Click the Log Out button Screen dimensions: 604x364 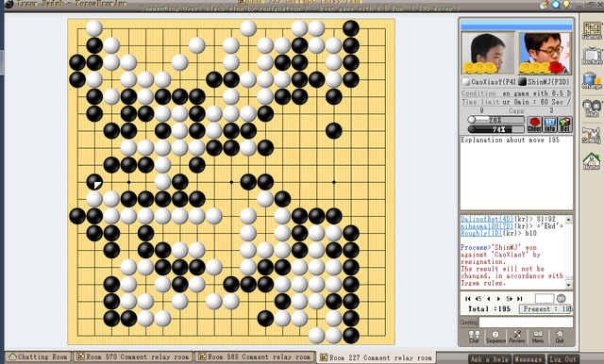click(x=562, y=359)
